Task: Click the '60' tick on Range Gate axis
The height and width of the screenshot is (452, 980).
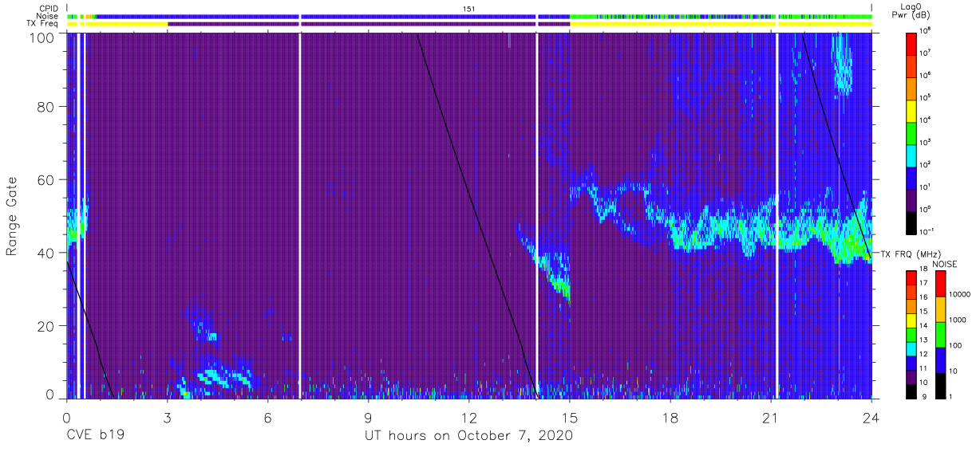Action: [47, 180]
